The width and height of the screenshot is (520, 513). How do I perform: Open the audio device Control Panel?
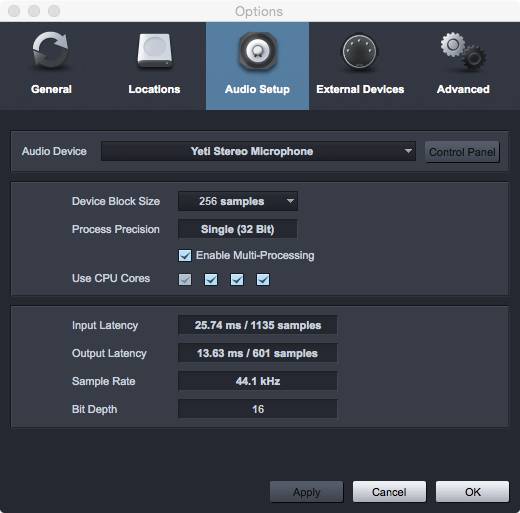[462, 152]
